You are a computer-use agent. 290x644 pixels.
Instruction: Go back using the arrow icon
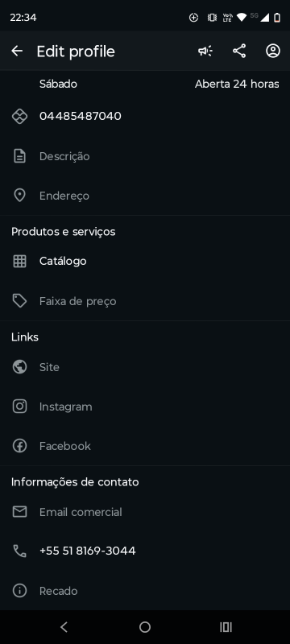coord(17,51)
